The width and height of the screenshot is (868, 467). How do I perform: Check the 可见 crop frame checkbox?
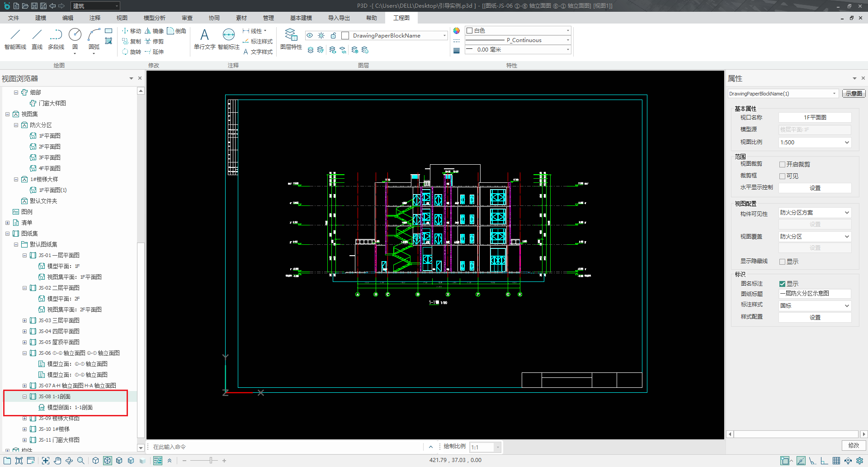pyautogui.click(x=782, y=176)
